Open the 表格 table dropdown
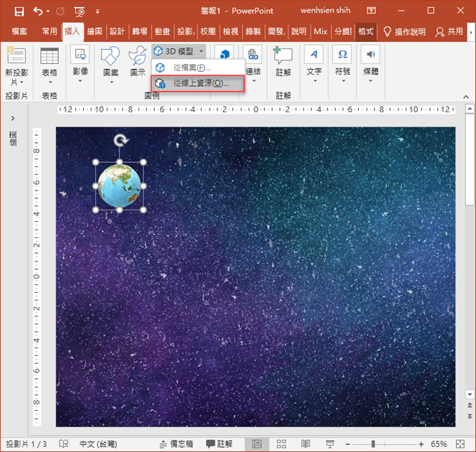 (x=50, y=65)
